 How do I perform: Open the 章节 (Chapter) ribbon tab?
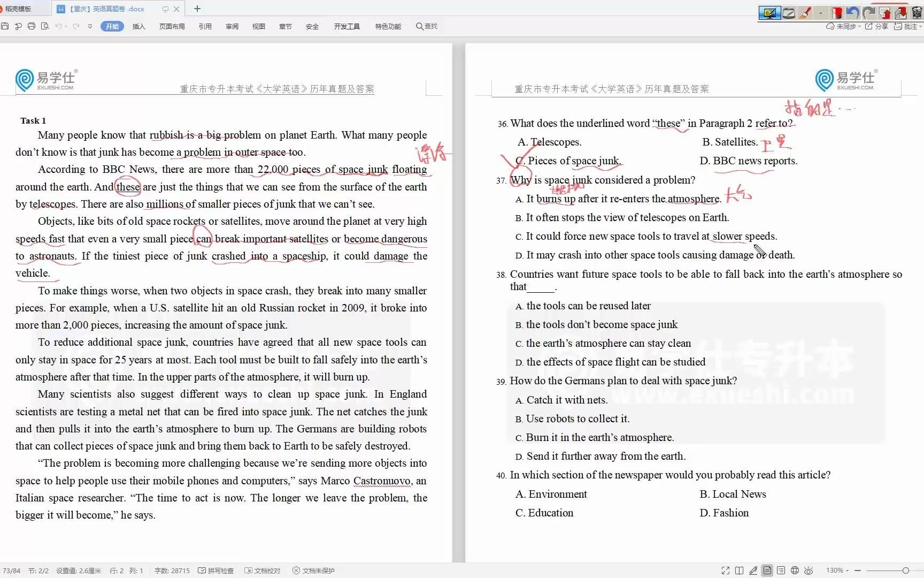click(x=286, y=26)
